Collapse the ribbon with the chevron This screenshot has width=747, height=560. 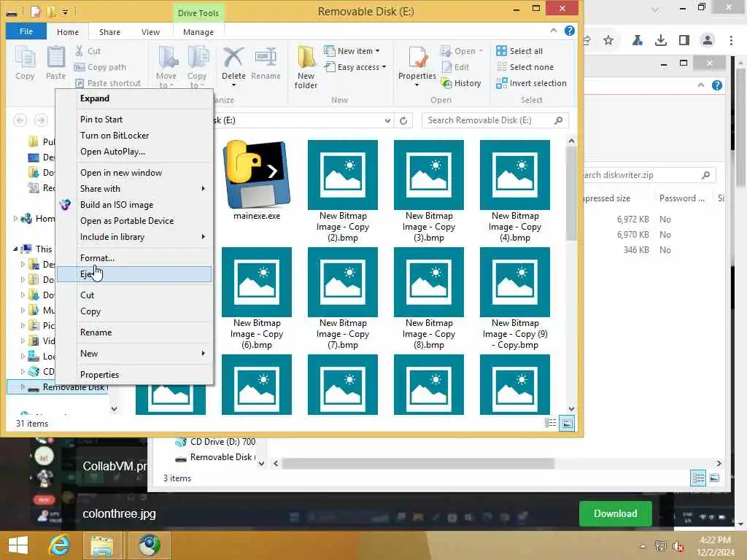point(554,31)
